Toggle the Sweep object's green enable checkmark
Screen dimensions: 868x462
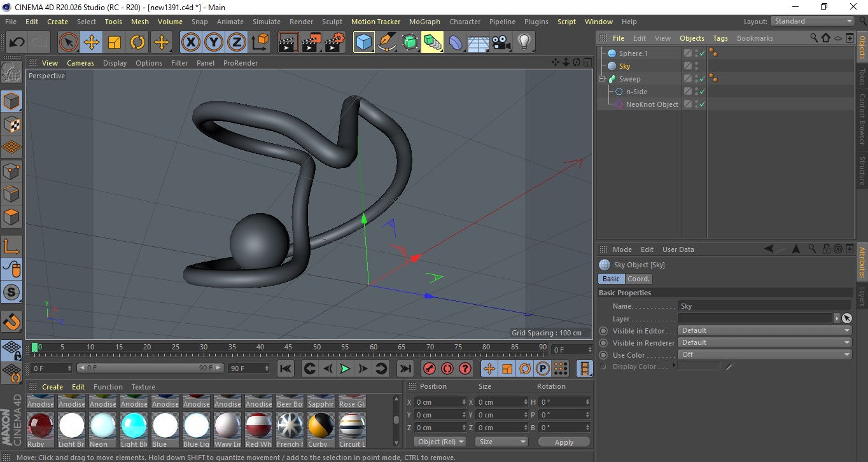click(x=702, y=79)
